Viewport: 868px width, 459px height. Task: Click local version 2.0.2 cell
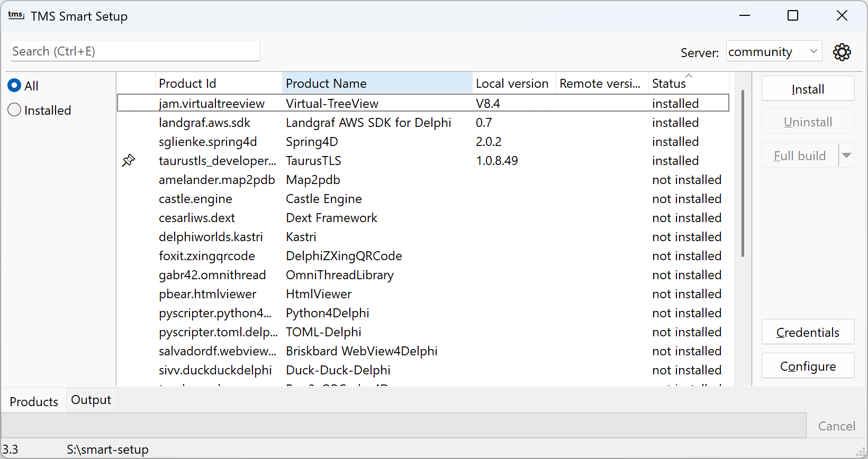click(489, 141)
